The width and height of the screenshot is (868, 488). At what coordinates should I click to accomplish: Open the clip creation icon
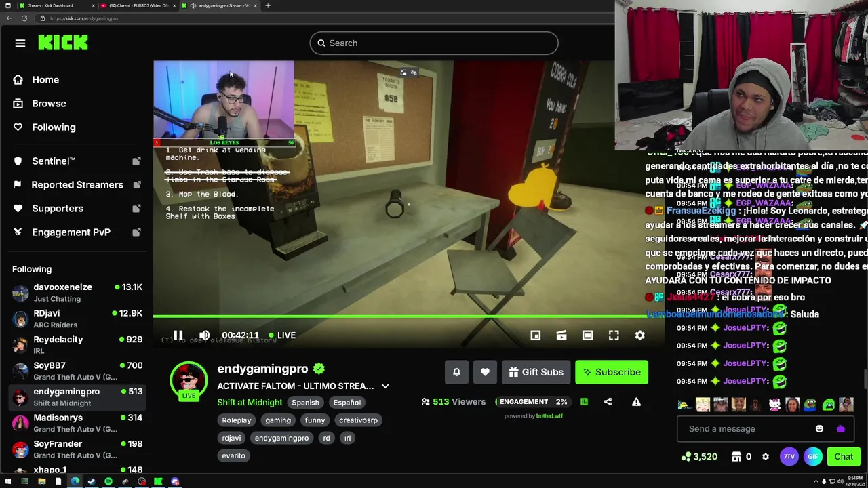[561, 335]
